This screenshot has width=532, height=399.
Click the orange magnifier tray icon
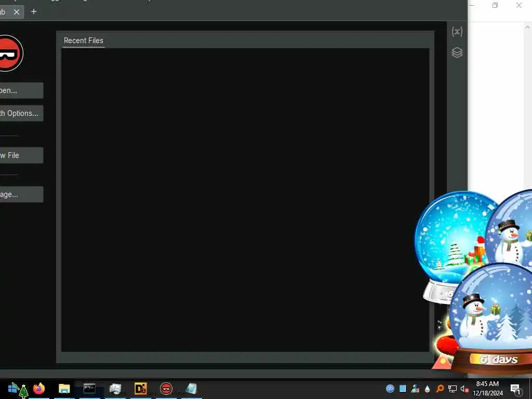click(x=440, y=389)
